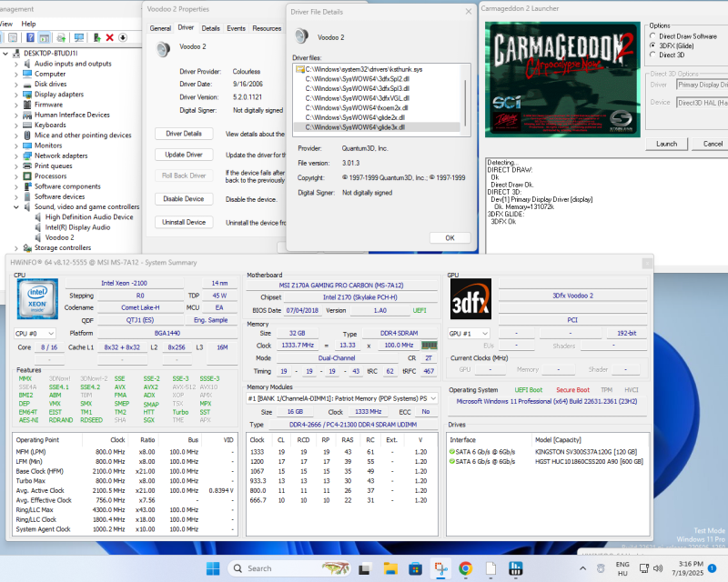
Task: Open the memory module BANK 1 dropdown
Action: click(342, 398)
